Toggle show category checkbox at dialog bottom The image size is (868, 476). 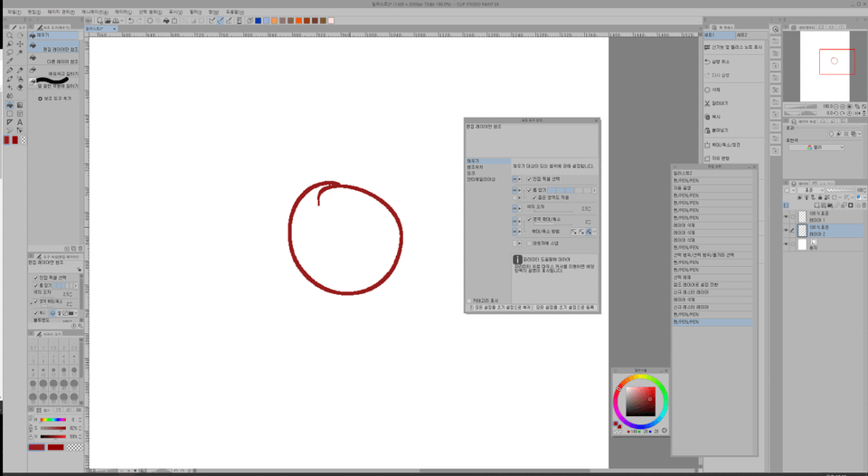click(x=469, y=300)
